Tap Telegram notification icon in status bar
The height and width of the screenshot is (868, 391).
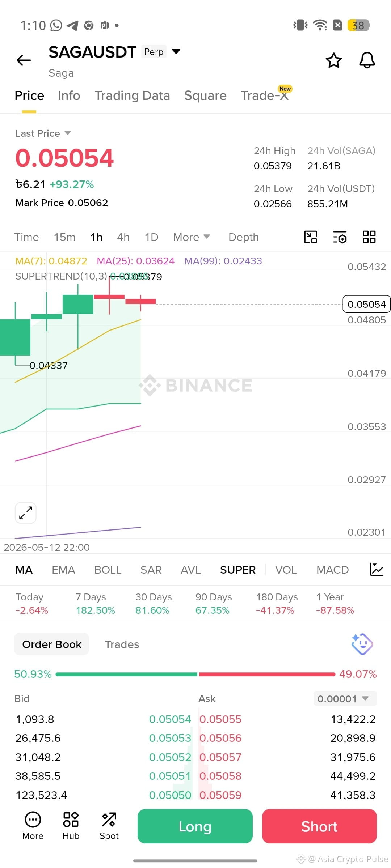tap(72, 25)
